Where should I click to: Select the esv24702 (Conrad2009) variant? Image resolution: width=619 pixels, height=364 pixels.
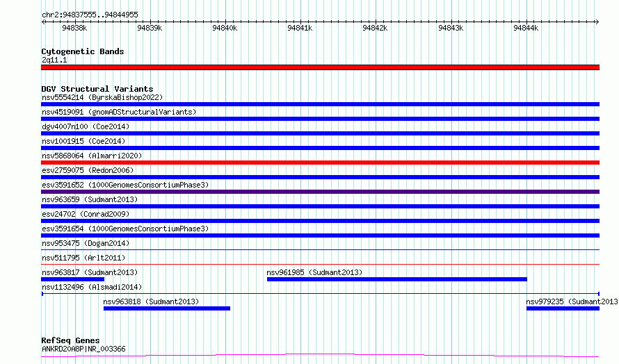320,221
